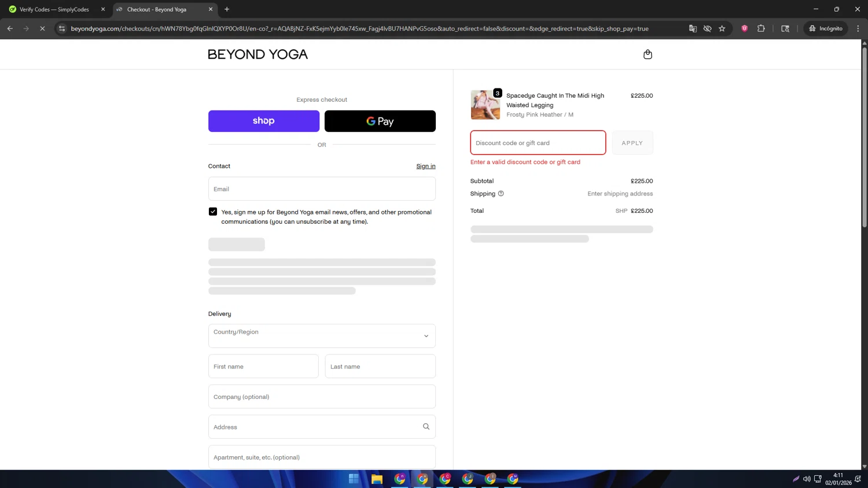This screenshot has height=488, width=868.
Task: Click the taskbar network display icon
Action: point(818,479)
